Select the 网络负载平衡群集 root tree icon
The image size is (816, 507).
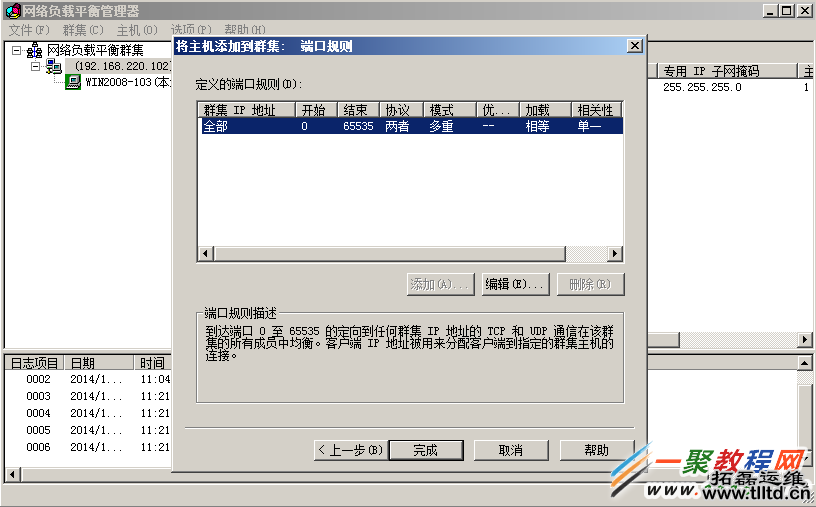click(x=34, y=50)
